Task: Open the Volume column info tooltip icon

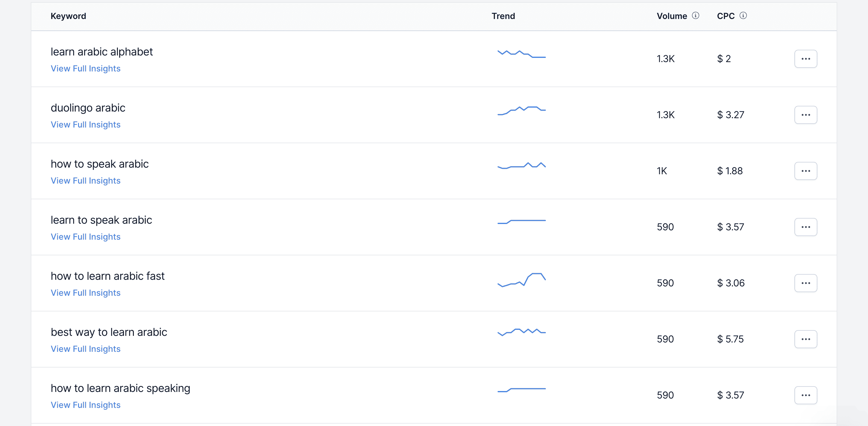Action: [x=696, y=15]
